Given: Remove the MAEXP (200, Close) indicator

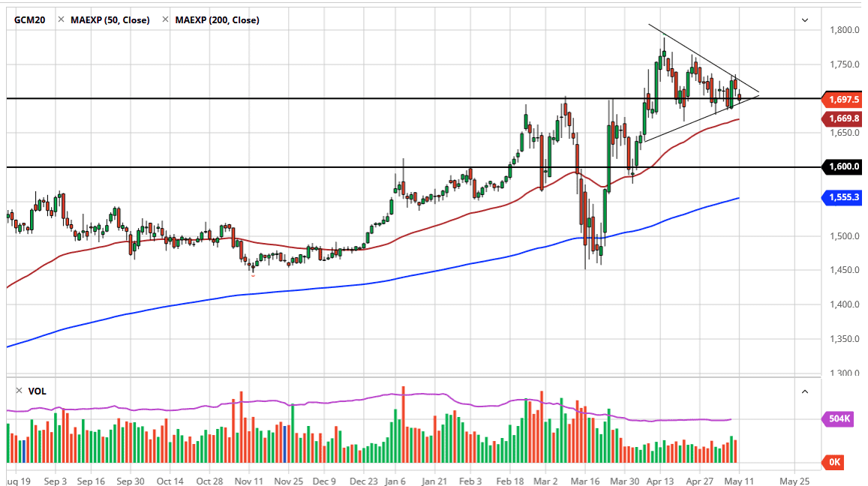Looking at the screenshot, I should [165, 20].
